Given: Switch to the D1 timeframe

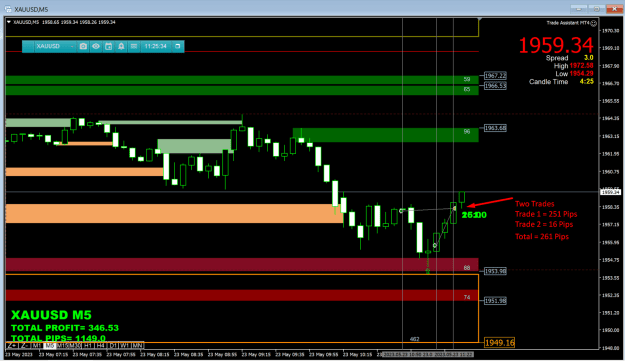Looking at the screenshot, I should click(113, 345).
